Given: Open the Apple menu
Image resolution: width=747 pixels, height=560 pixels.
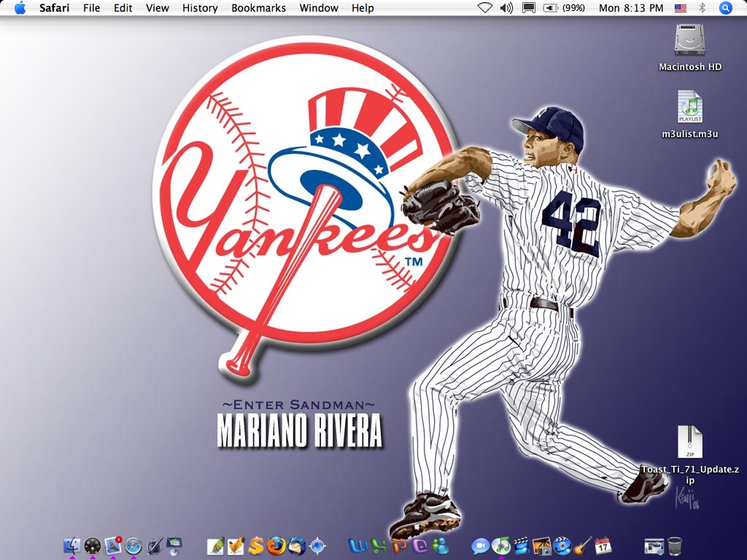Looking at the screenshot, I should [20, 8].
